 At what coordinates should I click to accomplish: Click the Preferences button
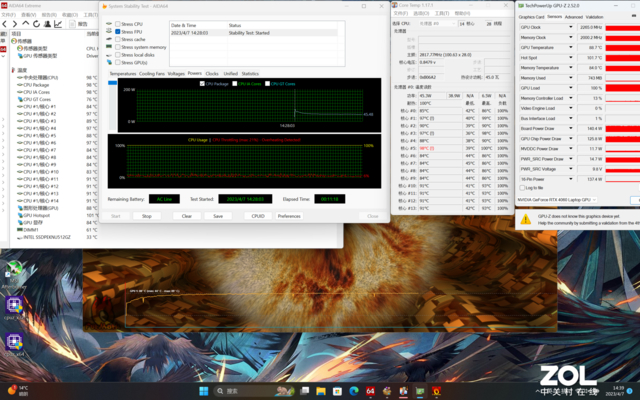click(x=289, y=215)
